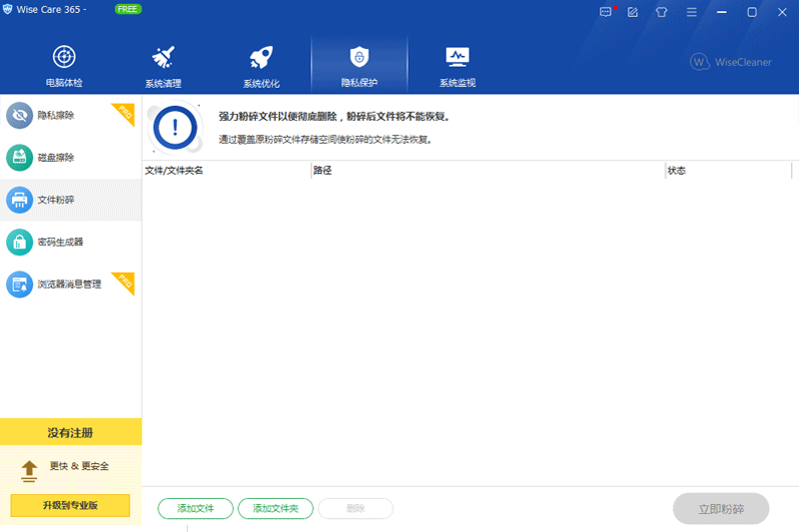The width and height of the screenshot is (799, 532).
Task: Expand the hamburger main menu
Action: [688, 12]
